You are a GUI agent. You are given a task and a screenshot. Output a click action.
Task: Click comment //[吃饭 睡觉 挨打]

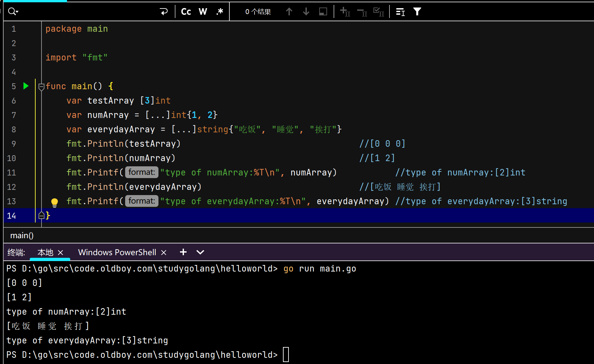400,187
